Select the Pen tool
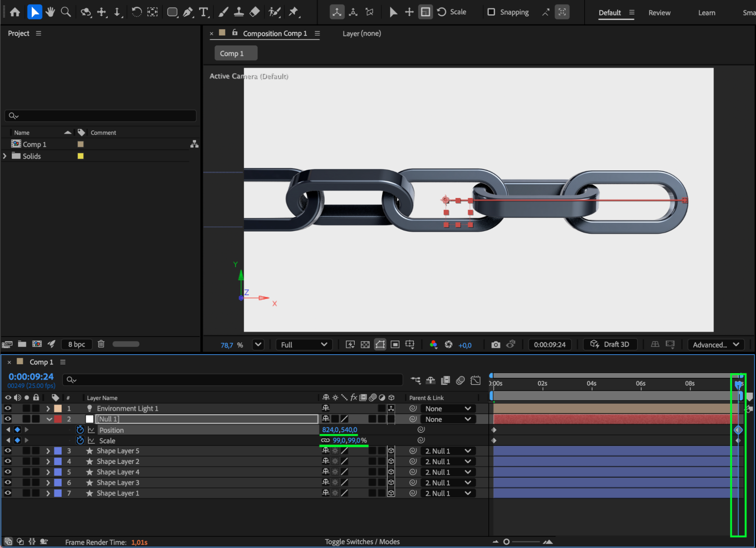Screen dimensions: 756x548 [x=188, y=12]
